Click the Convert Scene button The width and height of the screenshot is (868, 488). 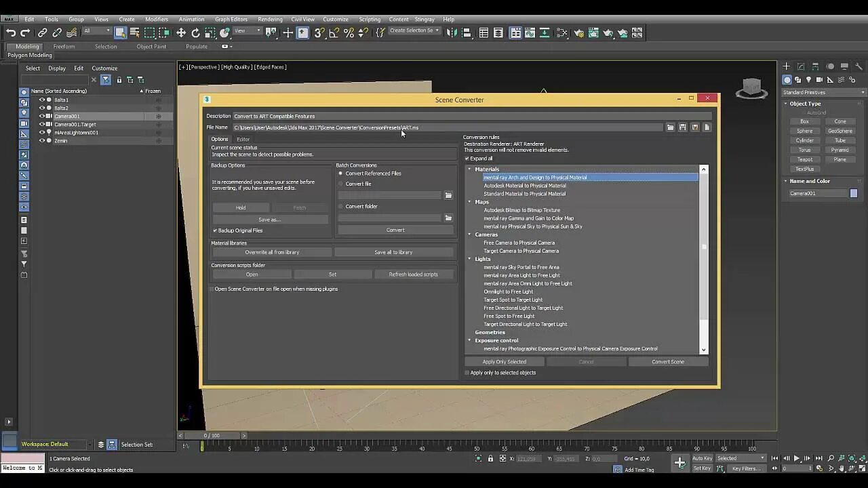tap(668, 362)
